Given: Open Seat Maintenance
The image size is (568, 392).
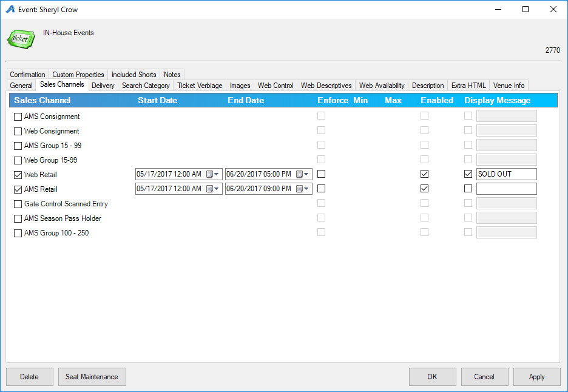Looking at the screenshot, I should click(x=92, y=377).
